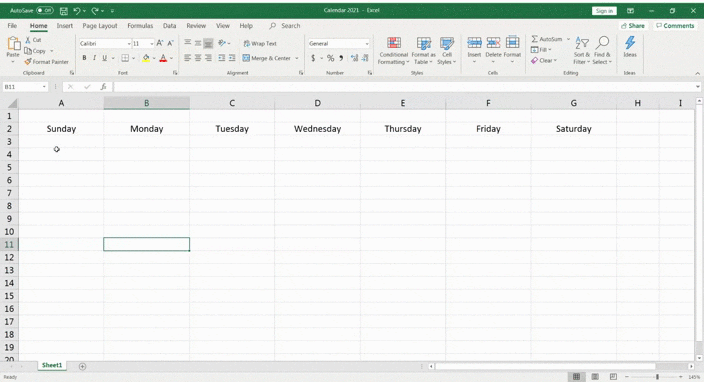Open Format as Table gallery
Viewport: 704px width, 382px height.
click(423, 50)
